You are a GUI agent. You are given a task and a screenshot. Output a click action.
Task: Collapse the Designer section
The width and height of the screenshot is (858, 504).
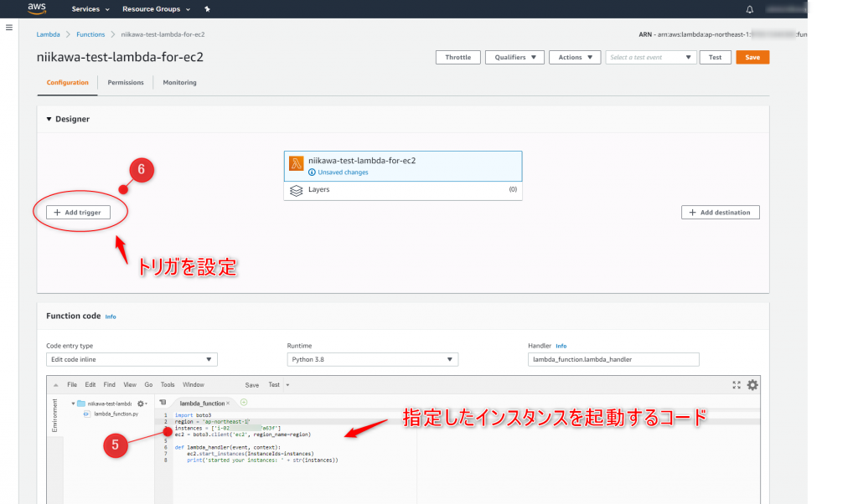(49, 119)
